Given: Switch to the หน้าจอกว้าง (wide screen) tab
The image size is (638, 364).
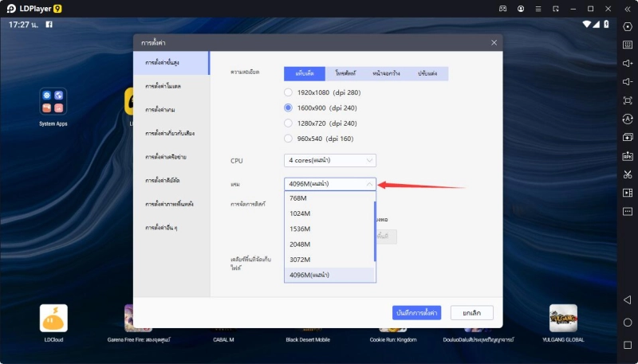Looking at the screenshot, I should point(387,73).
